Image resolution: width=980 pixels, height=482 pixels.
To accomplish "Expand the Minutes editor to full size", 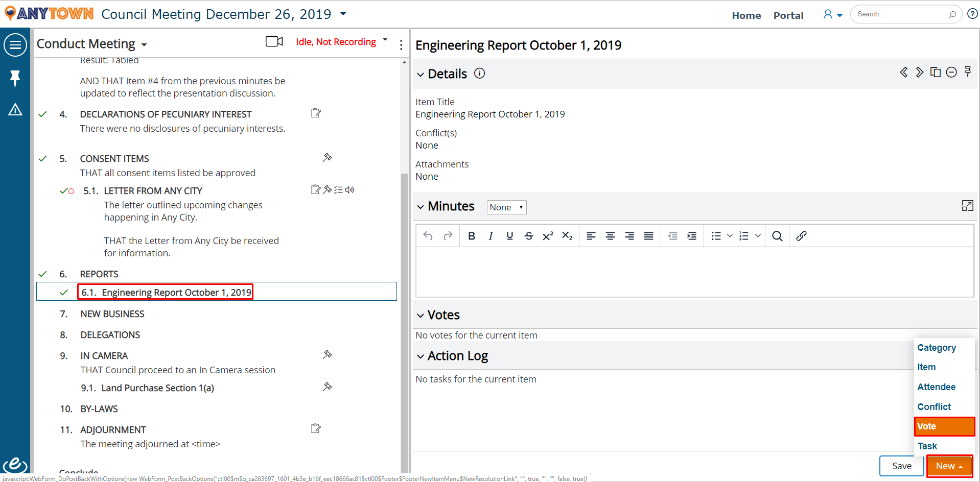I will tap(967, 206).
